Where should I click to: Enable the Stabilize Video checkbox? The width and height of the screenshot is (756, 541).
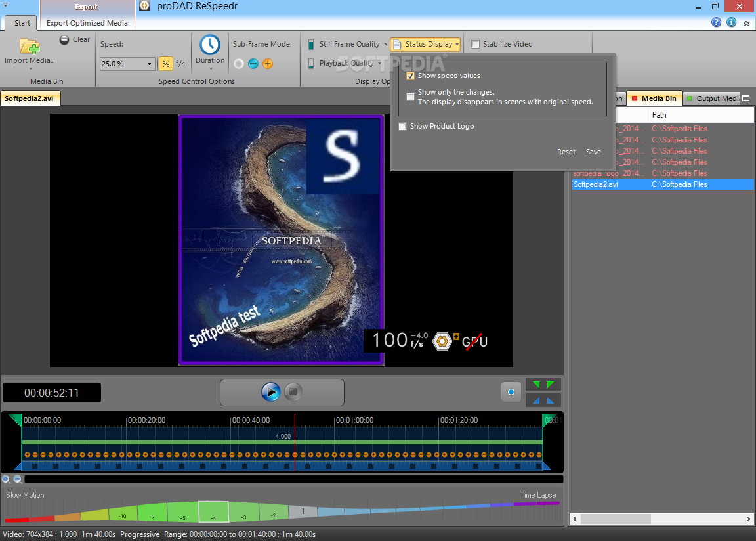coord(475,45)
